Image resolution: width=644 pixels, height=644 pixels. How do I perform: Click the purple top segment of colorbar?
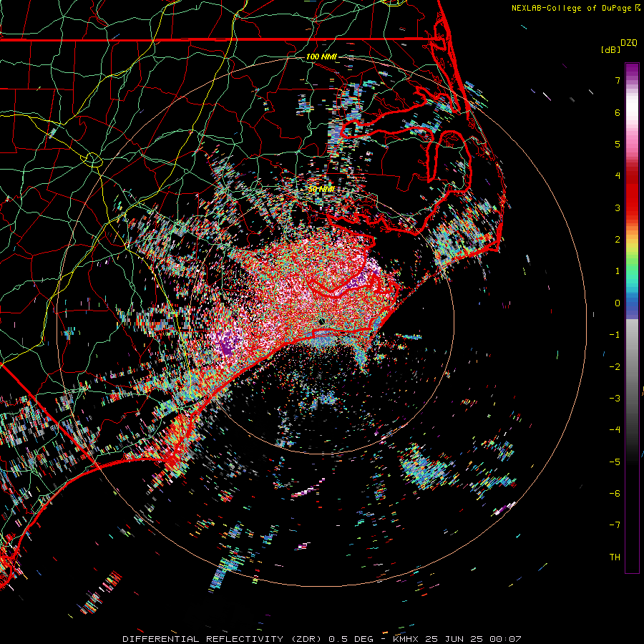(x=632, y=71)
